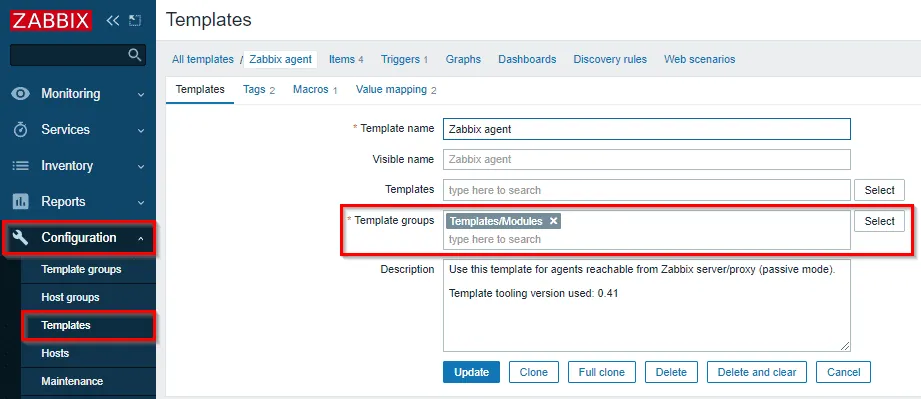Toggle kiosk mode icon beside the logo
The width and height of the screenshot is (921, 399).
[135, 21]
